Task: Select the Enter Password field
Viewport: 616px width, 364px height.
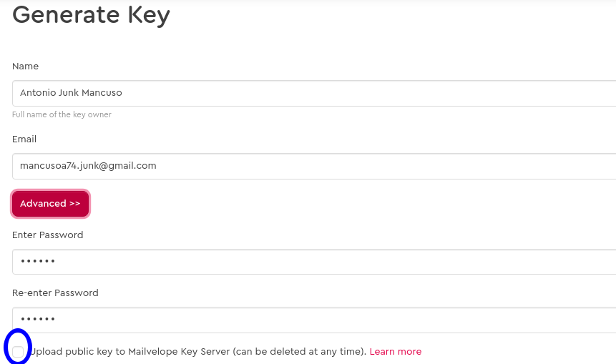Action: pyautogui.click(x=314, y=262)
